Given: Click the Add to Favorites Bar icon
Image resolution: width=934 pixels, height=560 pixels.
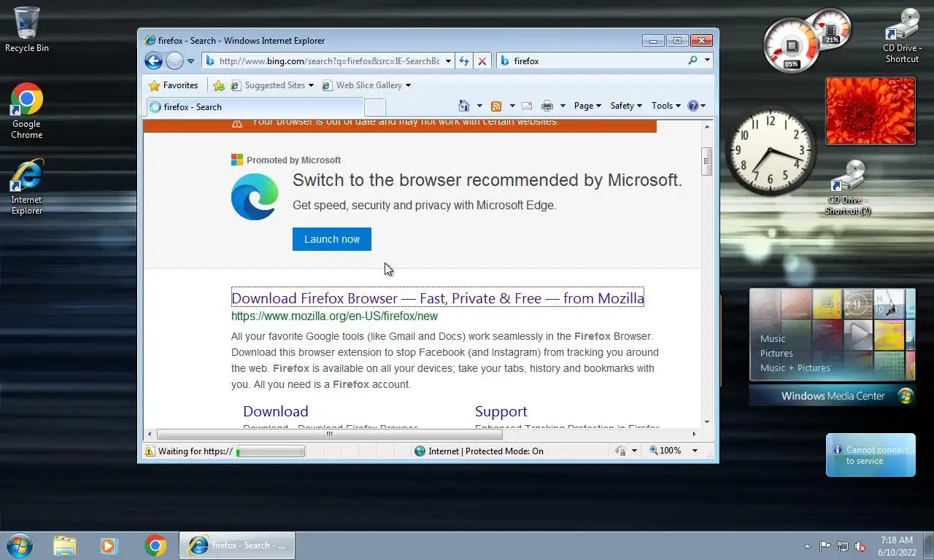Looking at the screenshot, I should [x=218, y=85].
